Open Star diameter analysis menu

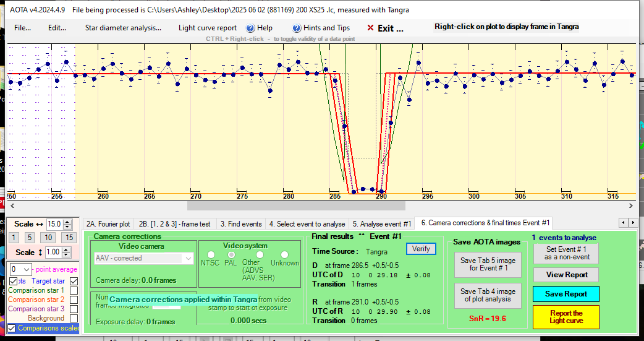[x=122, y=28]
